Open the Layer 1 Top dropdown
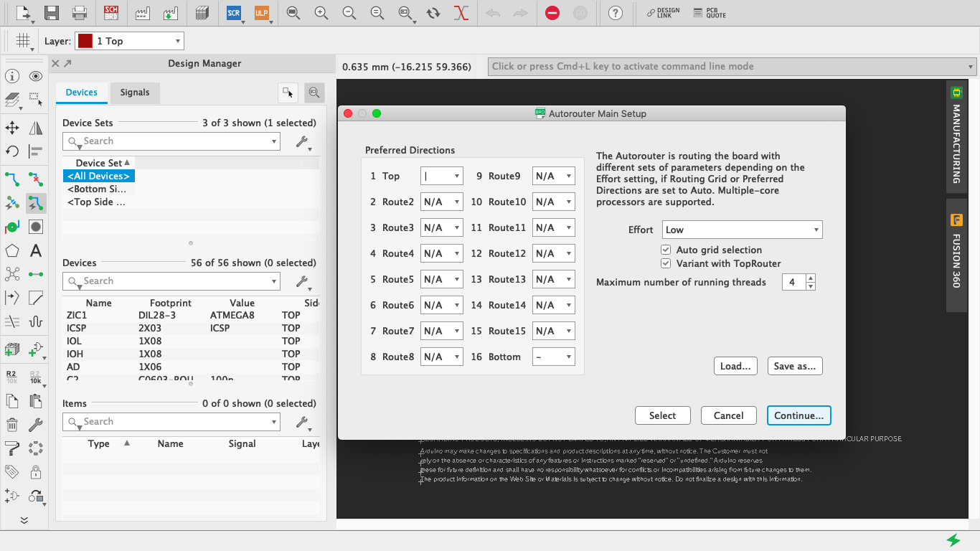This screenshot has height=551, width=980. 129,41
